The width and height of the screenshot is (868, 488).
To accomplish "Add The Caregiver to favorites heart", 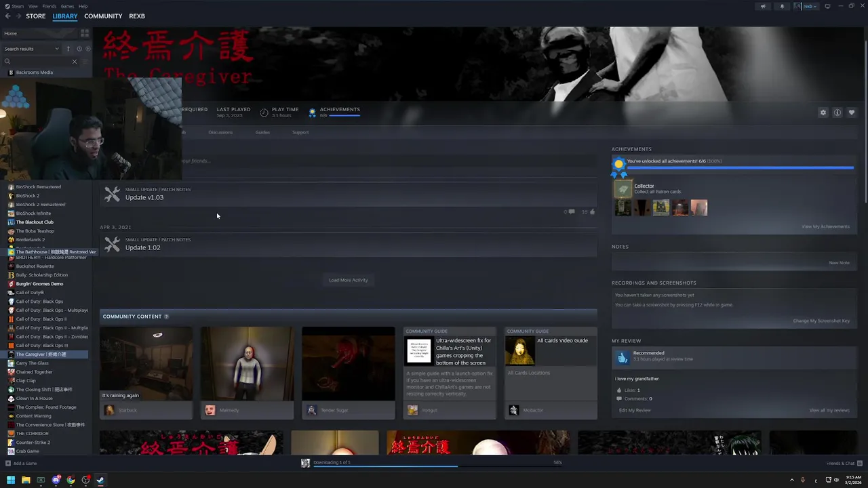I will click(x=852, y=113).
